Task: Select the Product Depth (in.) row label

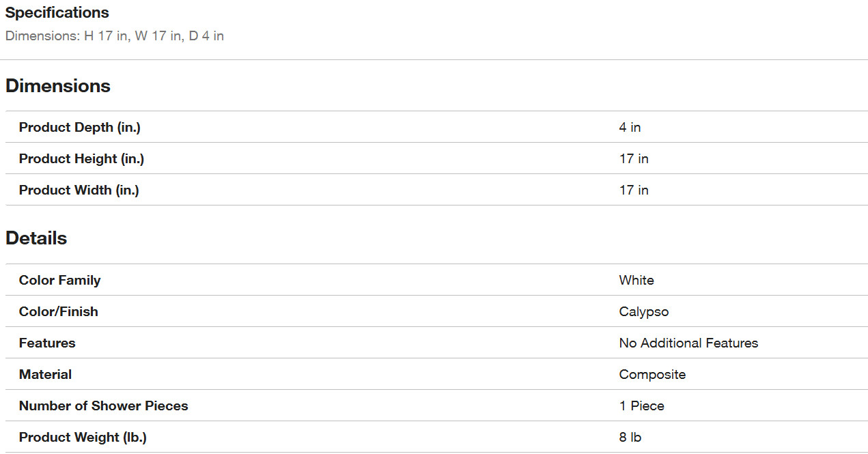Action: point(79,127)
